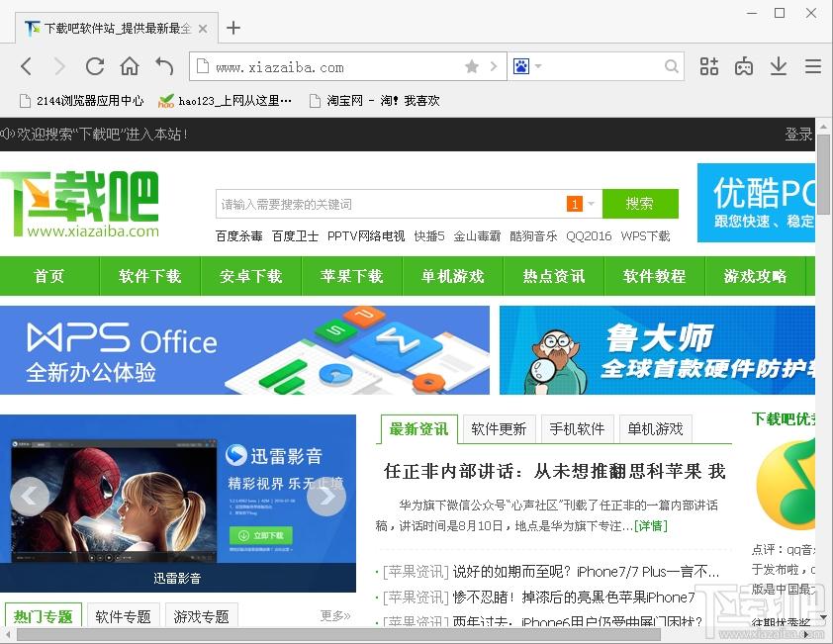
Task: Switch to the 软件更新 tab
Action: [499, 428]
